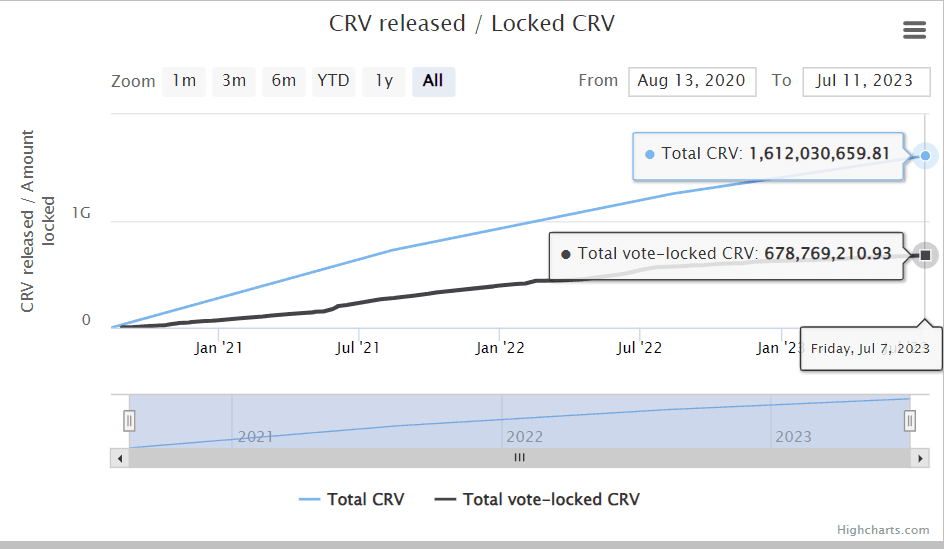
Task: Click the vote-locked CRV square marker
Action: tap(925, 255)
